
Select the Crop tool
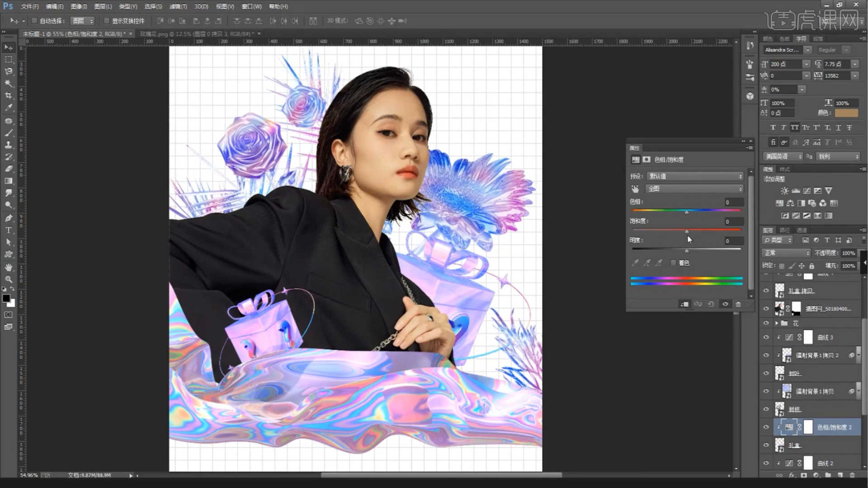coord(9,96)
